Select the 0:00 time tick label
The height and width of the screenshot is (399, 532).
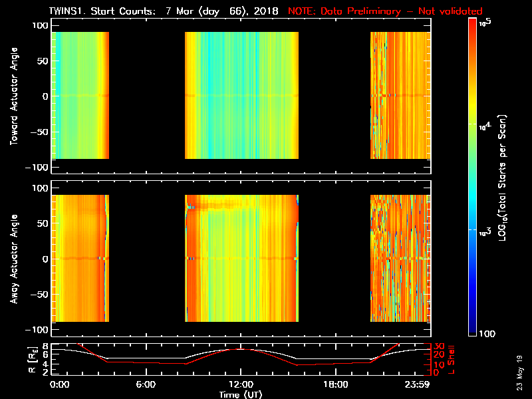(60, 384)
